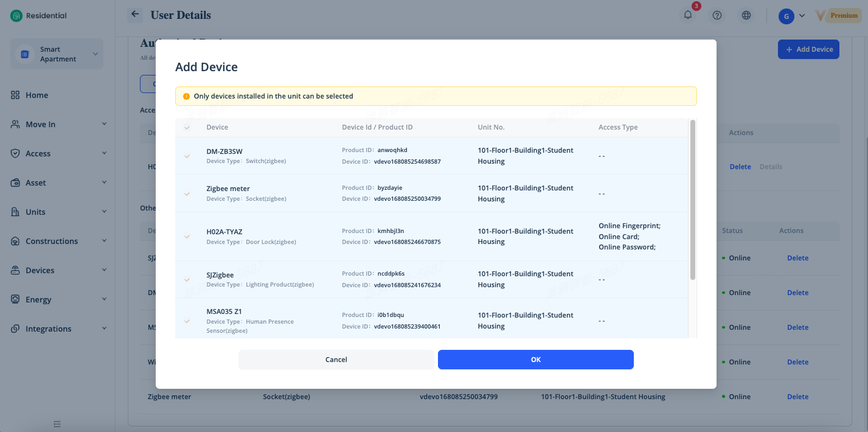Click Cancel in Add Device dialog
This screenshot has width=868, height=432.
tap(336, 360)
